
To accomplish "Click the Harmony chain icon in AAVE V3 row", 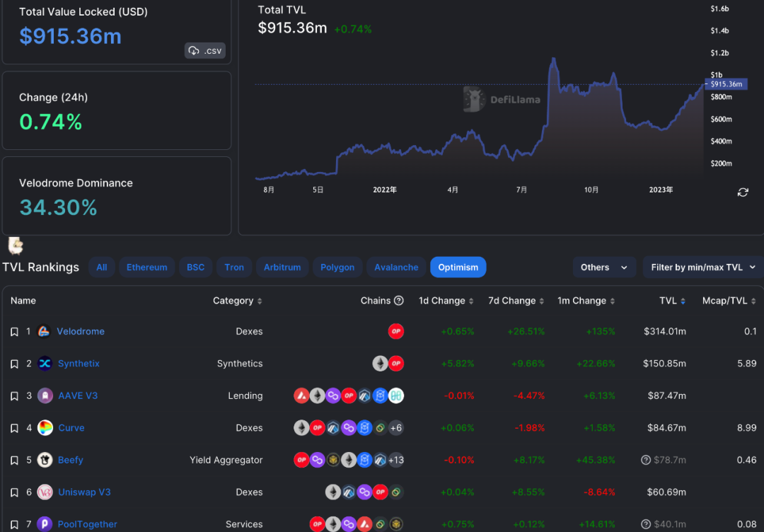I will (395, 395).
